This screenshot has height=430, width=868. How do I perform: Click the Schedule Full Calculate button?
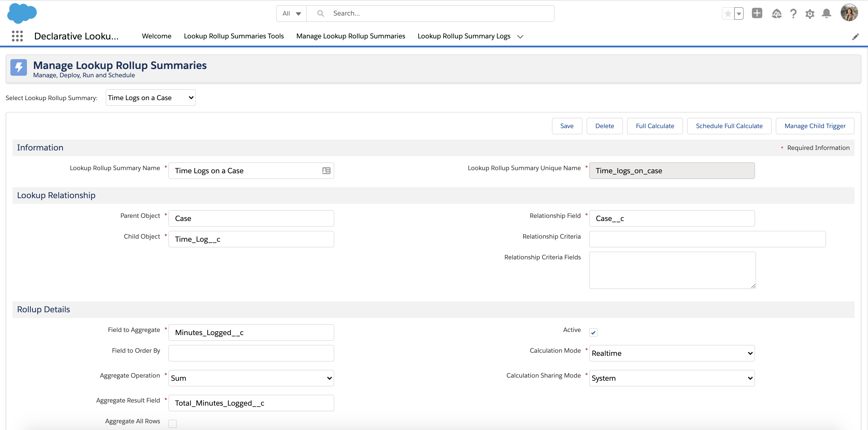(x=729, y=126)
